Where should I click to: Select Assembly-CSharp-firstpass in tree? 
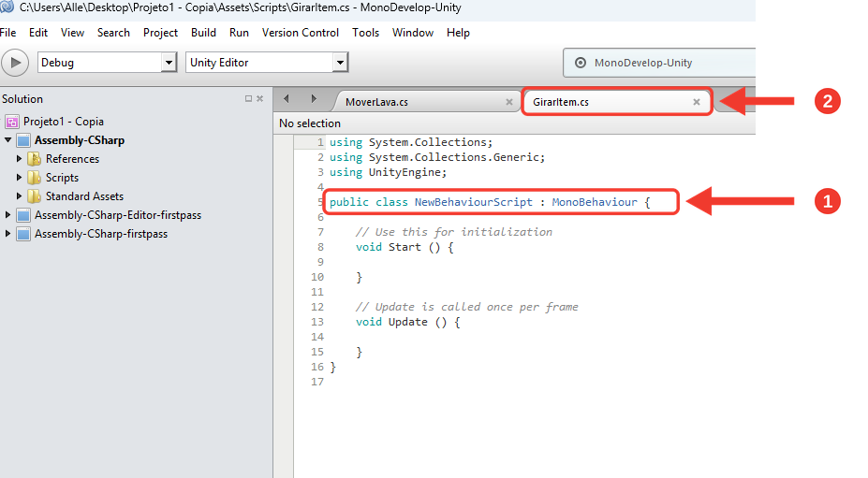coord(101,234)
